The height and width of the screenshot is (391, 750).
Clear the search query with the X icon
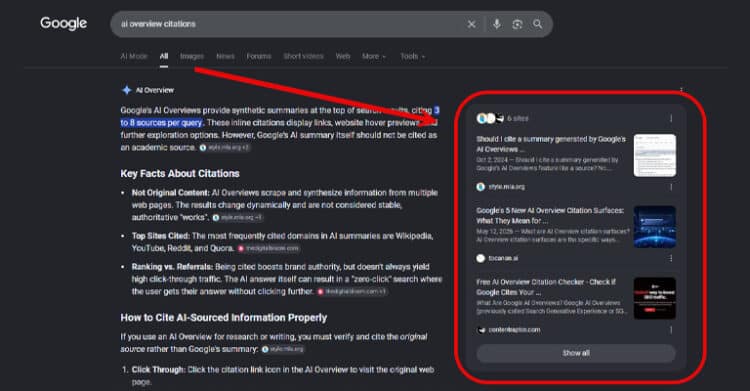pos(472,24)
